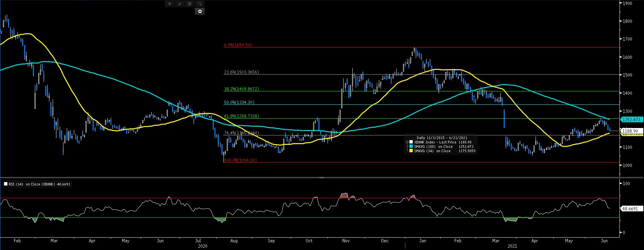Click the cyan SMAVG (100) legend swatch
Viewport: 644px width, 250px height.
click(x=411, y=147)
